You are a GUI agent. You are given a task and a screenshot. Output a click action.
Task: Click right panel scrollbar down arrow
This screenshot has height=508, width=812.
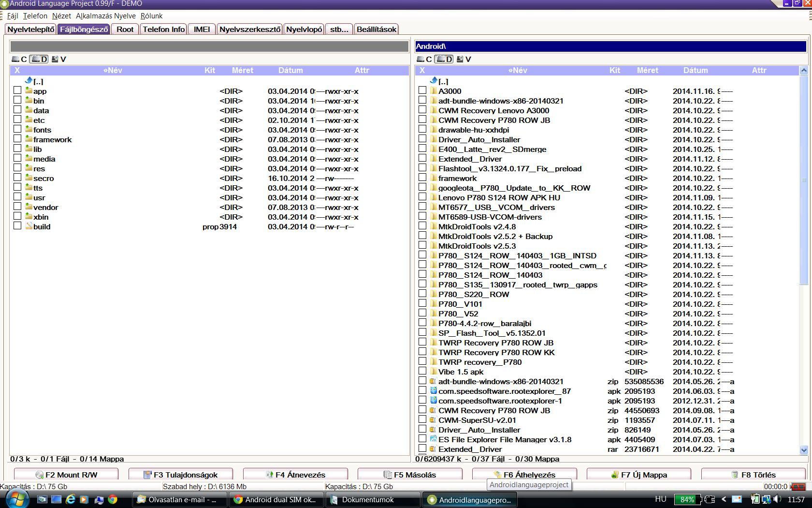pos(804,450)
